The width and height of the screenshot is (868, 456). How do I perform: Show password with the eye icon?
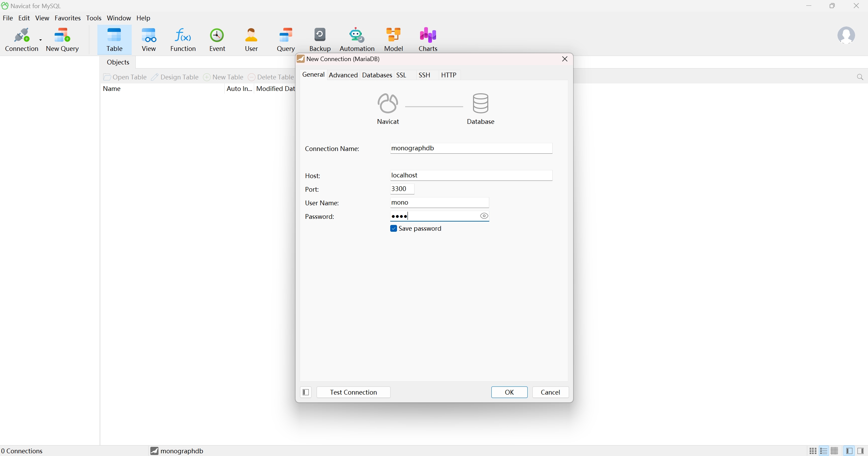point(484,216)
